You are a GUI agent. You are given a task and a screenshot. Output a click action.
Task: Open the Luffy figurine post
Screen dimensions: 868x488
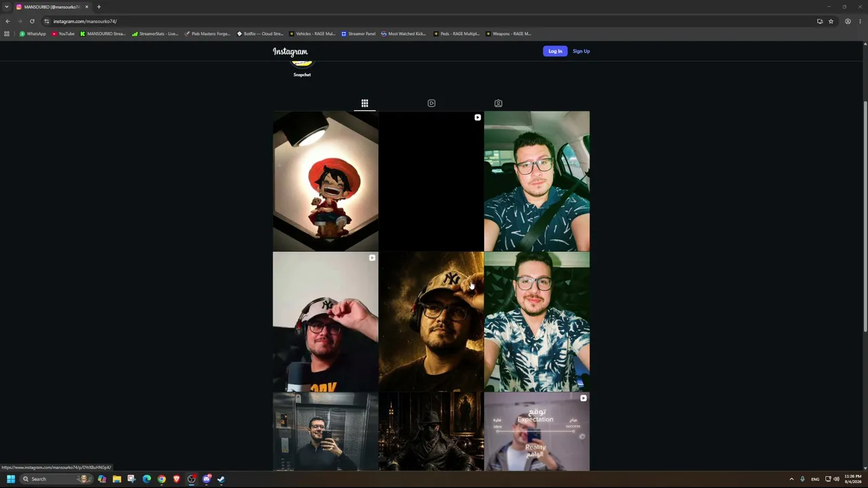(325, 181)
